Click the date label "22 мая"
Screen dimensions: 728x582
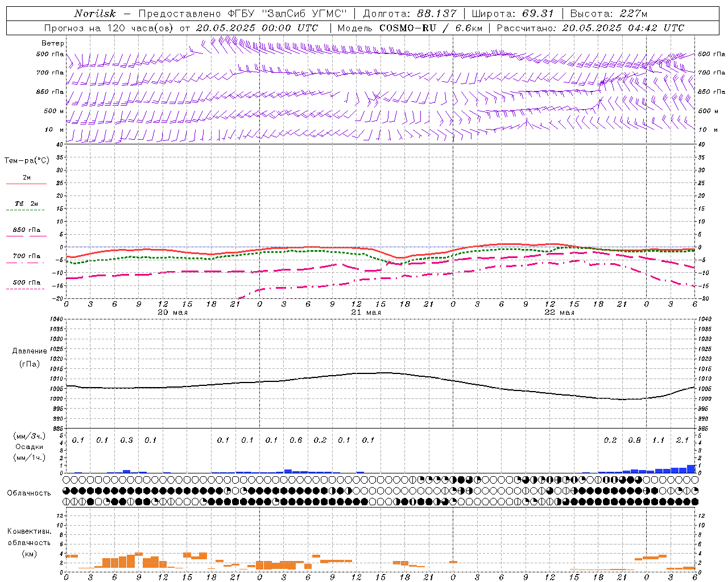click(559, 313)
